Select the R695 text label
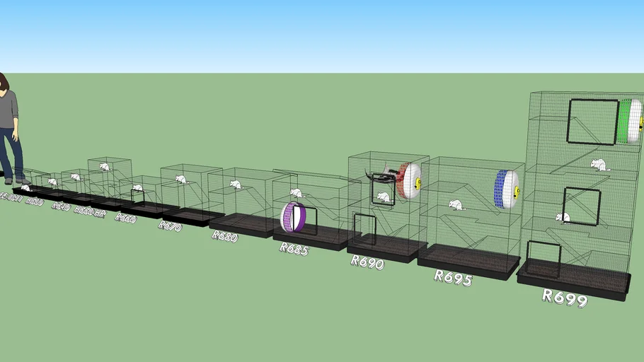Screen dimensions: 644x362 (x=452, y=277)
